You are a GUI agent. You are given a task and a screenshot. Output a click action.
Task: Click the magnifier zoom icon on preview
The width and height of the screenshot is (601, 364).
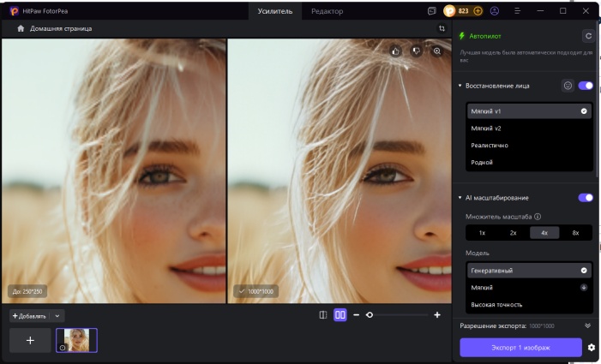tap(437, 51)
